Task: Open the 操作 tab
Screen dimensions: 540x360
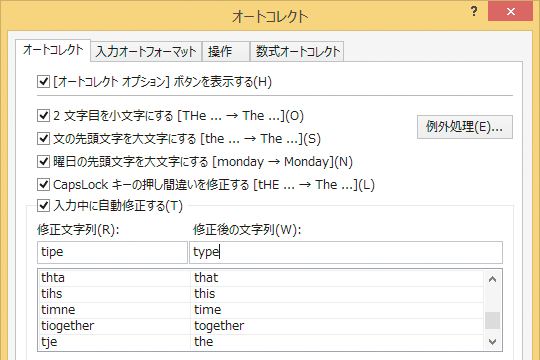Action: [x=226, y=52]
